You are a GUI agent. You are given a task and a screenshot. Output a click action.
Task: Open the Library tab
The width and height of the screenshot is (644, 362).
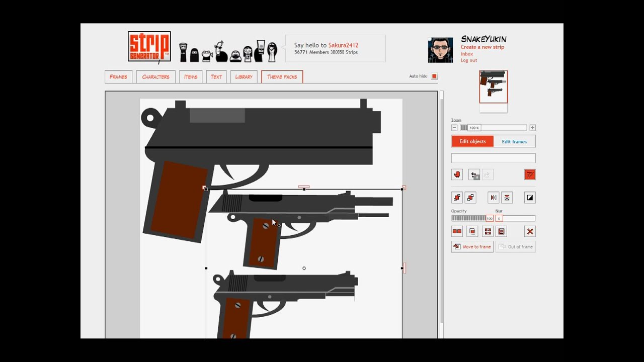tap(244, 77)
